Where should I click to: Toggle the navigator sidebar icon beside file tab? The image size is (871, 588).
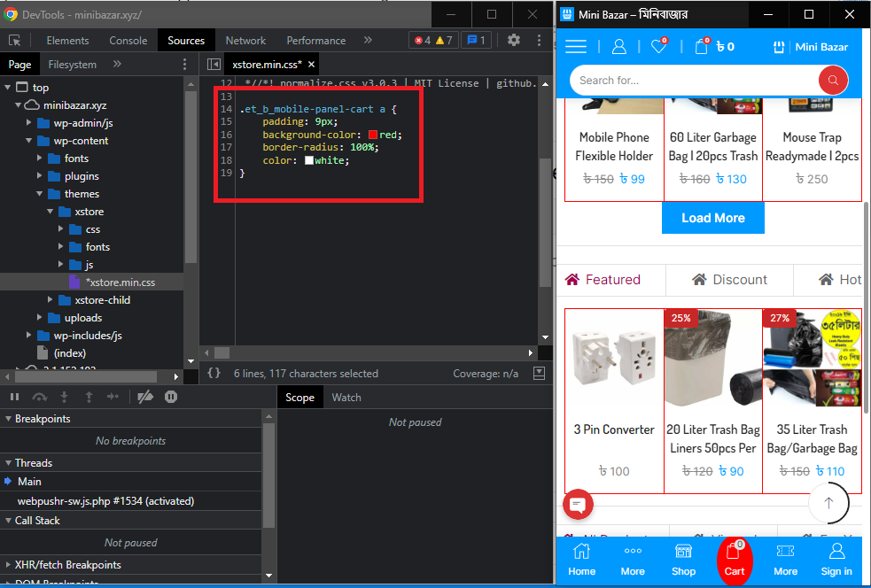[x=214, y=65]
